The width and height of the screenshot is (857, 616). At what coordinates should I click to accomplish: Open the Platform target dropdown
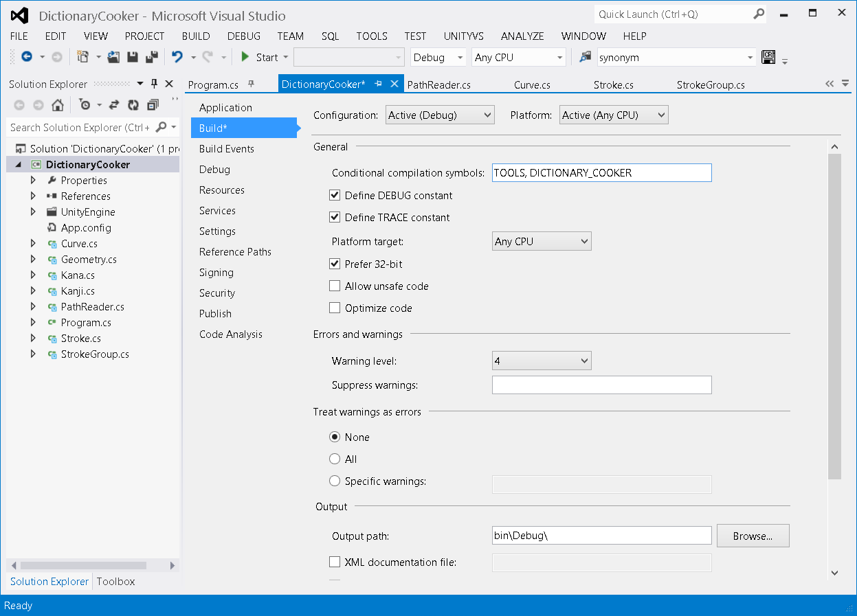(542, 242)
